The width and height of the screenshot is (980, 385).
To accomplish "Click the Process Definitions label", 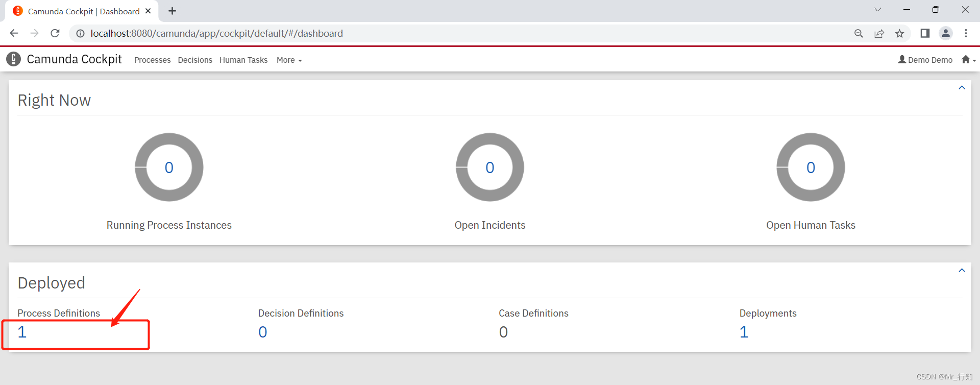I will [x=59, y=313].
